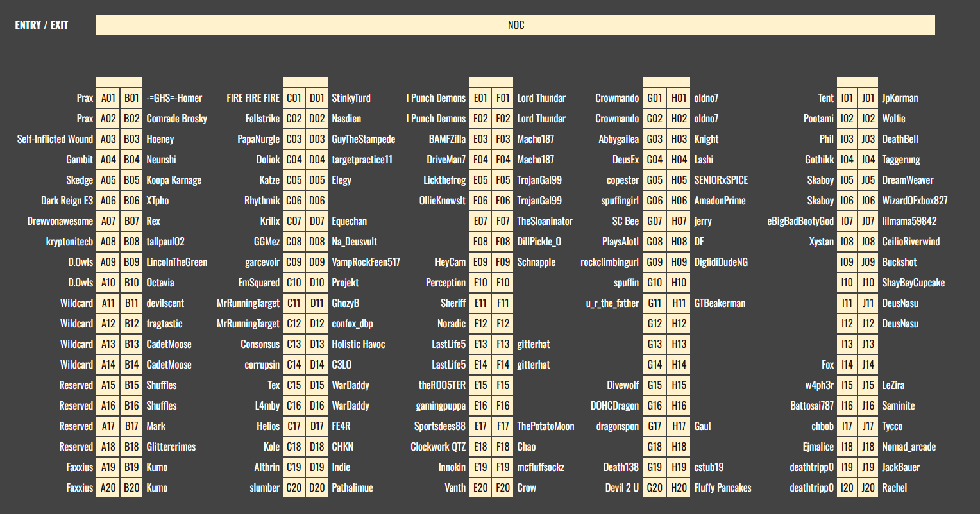
Task: Select the name Nomad_arcade
Action: (x=909, y=447)
